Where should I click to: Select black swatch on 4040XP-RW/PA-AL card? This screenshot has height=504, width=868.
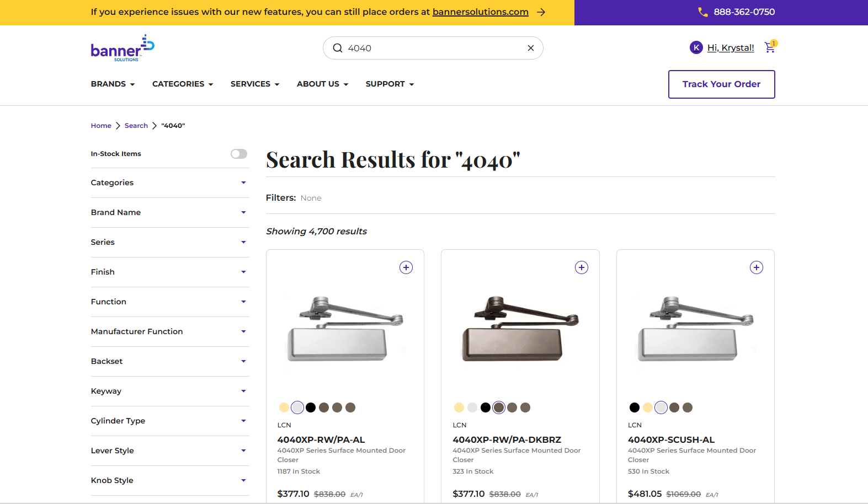point(311,408)
